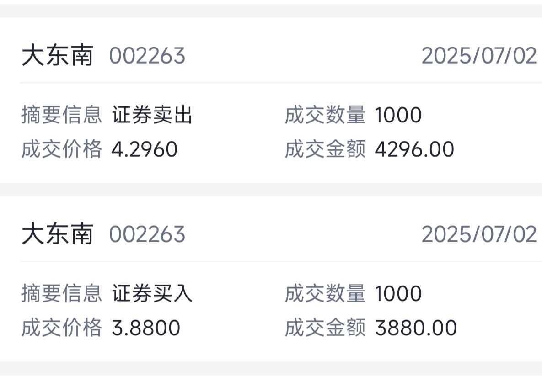
Task: Tap 证券卖出 summary text
Action: [152, 115]
